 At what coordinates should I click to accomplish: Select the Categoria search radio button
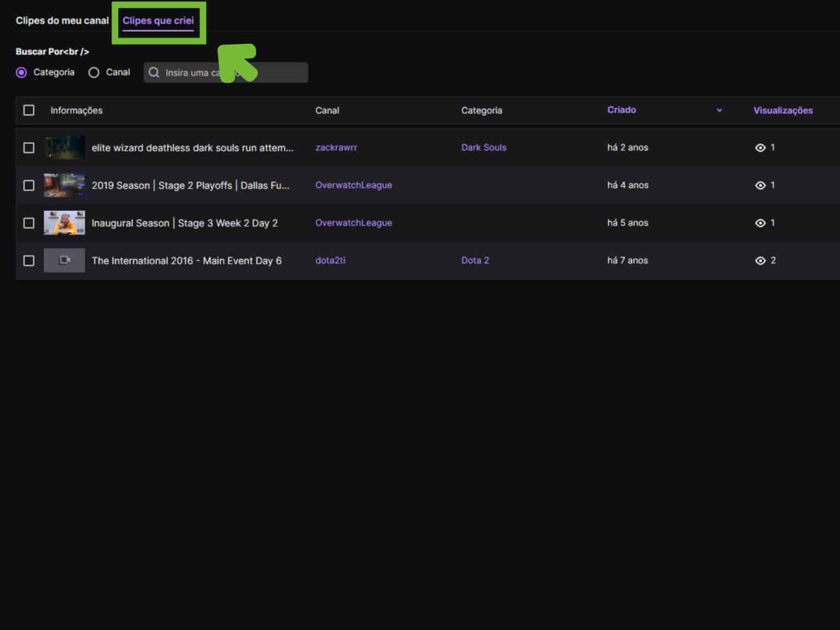21,72
